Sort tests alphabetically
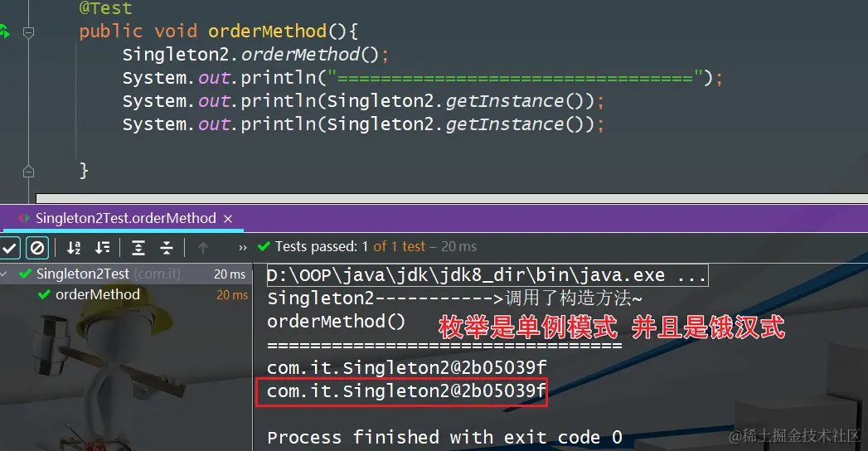Image resolution: width=868 pixels, height=451 pixels. click(x=74, y=247)
